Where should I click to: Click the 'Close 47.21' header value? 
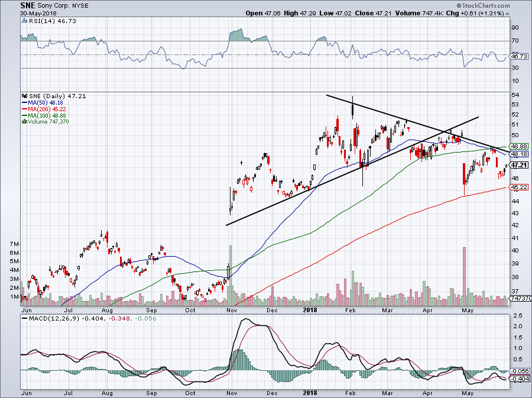coord(373,13)
